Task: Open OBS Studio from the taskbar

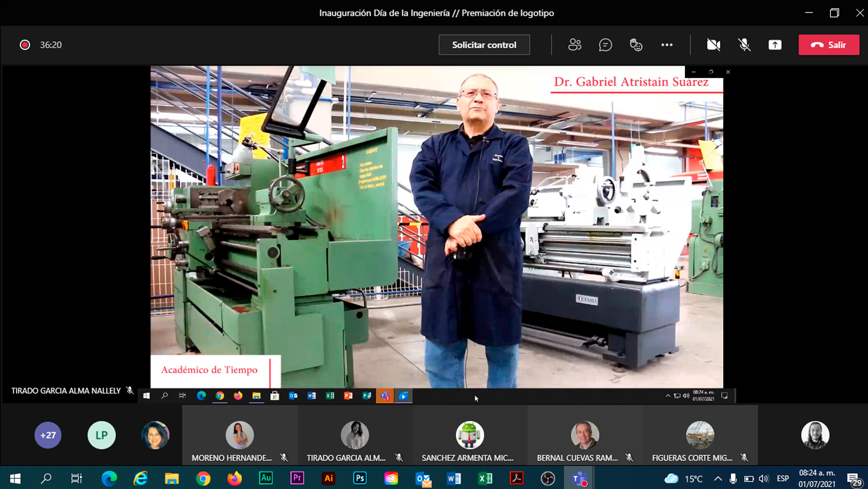Action: [548, 478]
